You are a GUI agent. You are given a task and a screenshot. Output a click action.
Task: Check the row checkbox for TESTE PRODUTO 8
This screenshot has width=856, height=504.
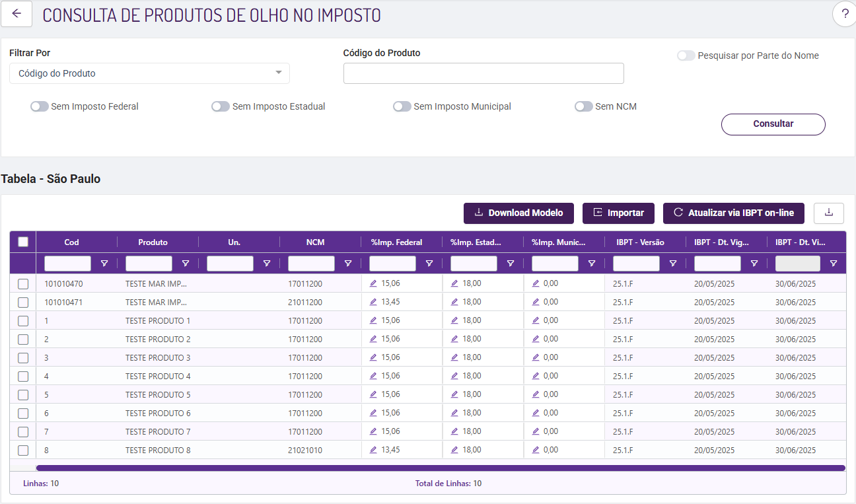23,450
